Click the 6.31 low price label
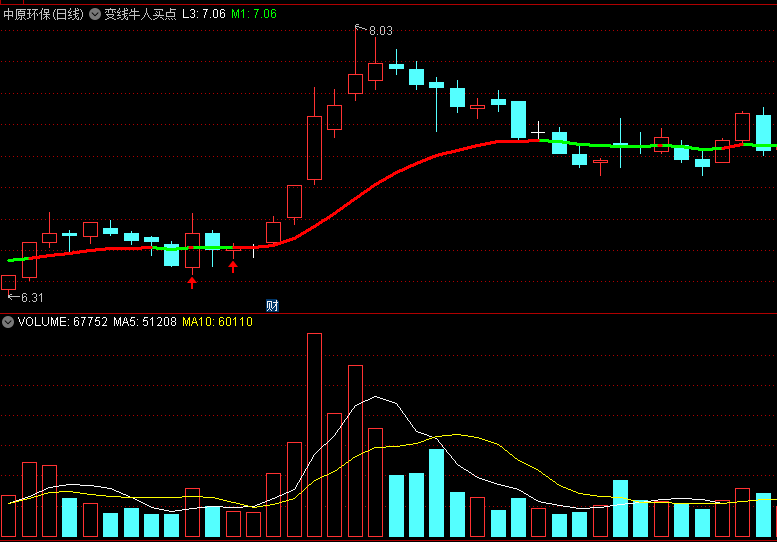Screen dimensions: 777x542 [x=32, y=298]
